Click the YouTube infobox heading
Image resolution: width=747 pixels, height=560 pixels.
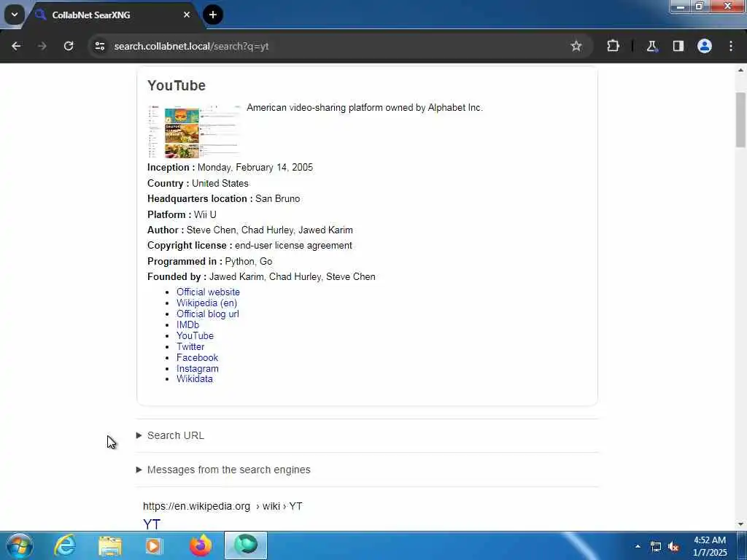tap(177, 85)
